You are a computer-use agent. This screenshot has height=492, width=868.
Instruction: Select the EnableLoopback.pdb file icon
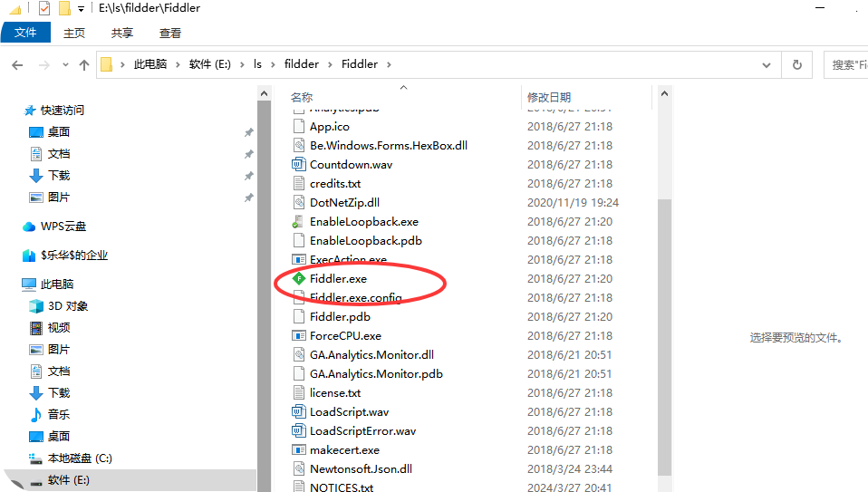click(x=299, y=241)
